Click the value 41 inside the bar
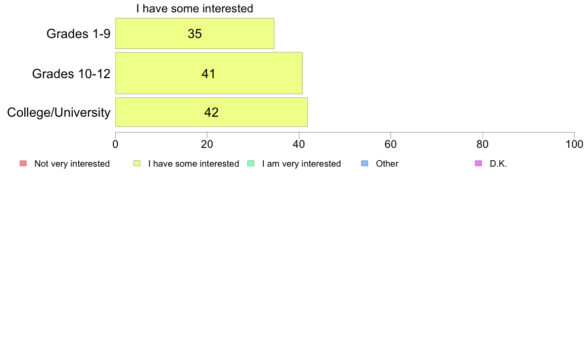The image size is (588, 364). [208, 74]
